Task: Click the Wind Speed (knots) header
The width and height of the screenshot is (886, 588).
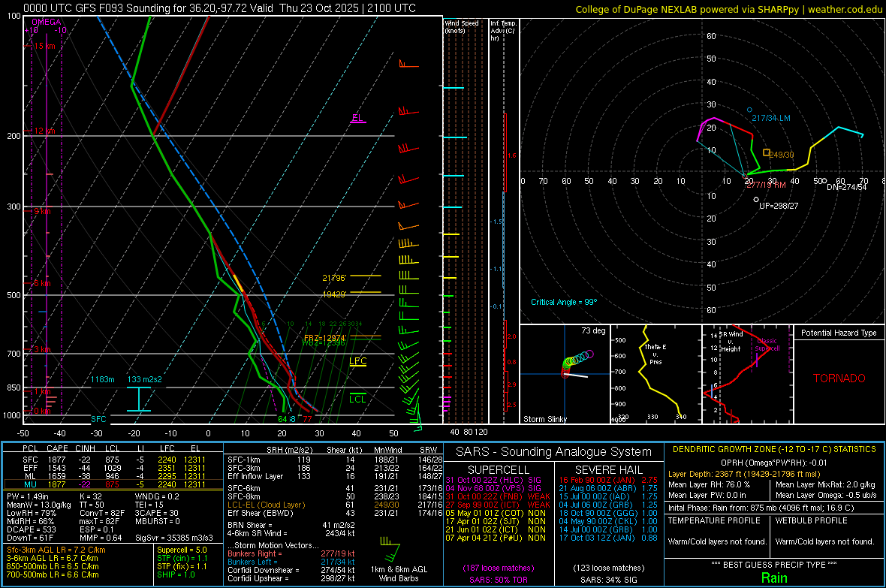Action: [461, 26]
